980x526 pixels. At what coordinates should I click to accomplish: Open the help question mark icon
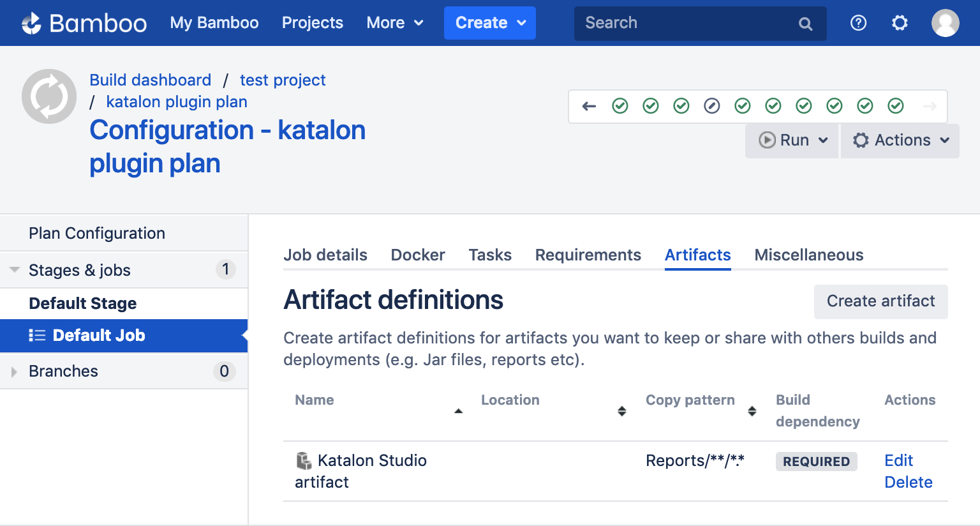(858, 24)
